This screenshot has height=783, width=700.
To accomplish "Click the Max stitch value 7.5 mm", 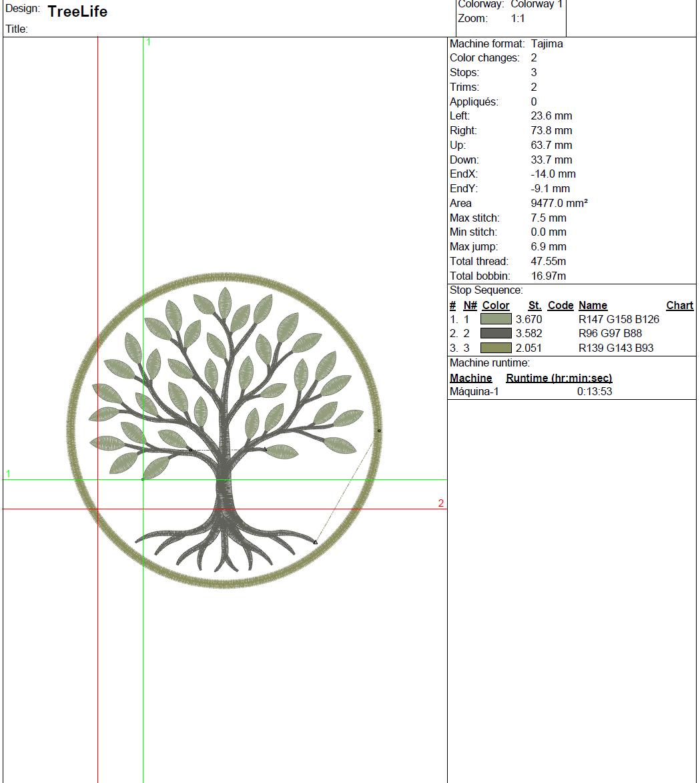I will tap(549, 218).
